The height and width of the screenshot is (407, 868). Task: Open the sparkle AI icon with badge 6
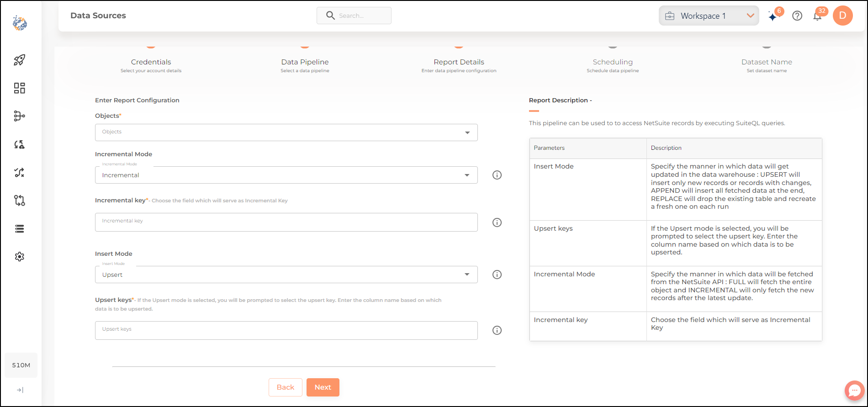(x=773, y=16)
